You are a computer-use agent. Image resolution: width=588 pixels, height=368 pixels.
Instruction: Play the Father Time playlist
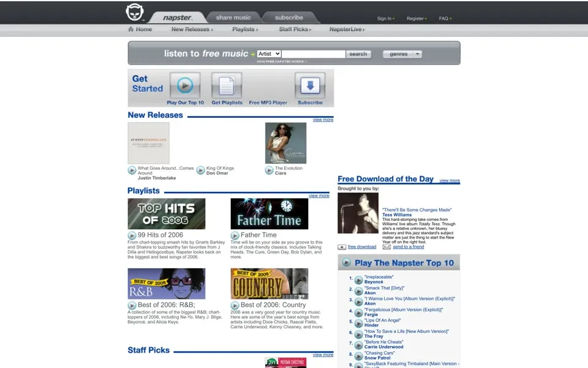click(x=235, y=236)
